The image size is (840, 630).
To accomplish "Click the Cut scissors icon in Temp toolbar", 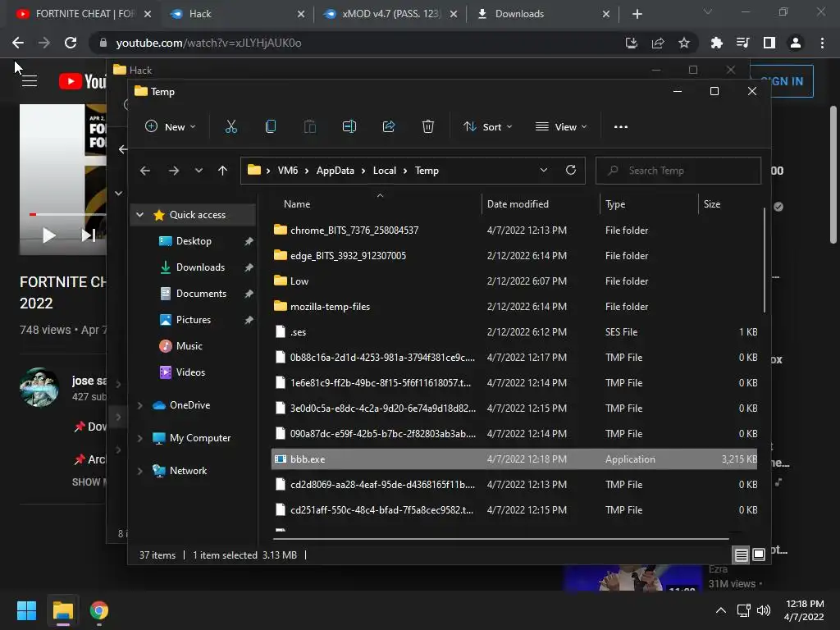I will 231,127.
